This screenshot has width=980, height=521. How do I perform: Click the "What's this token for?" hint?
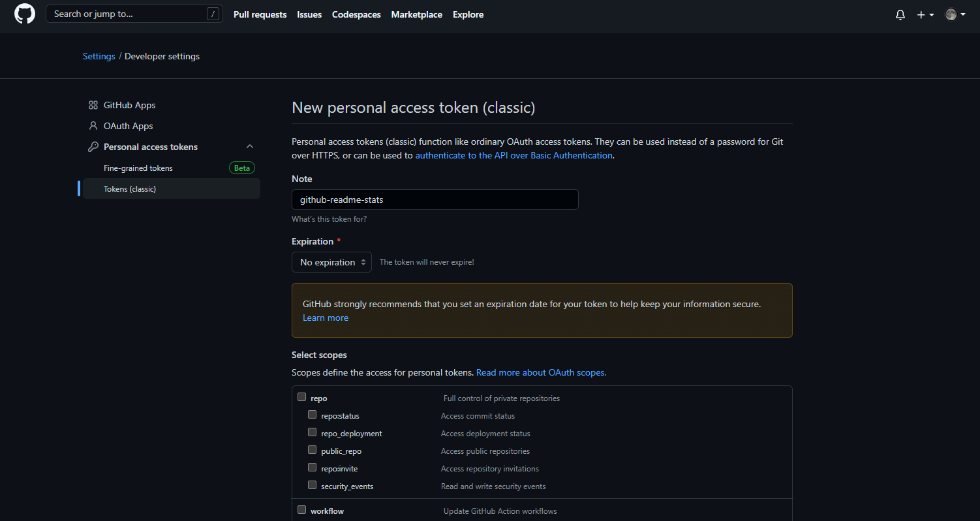click(x=329, y=219)
